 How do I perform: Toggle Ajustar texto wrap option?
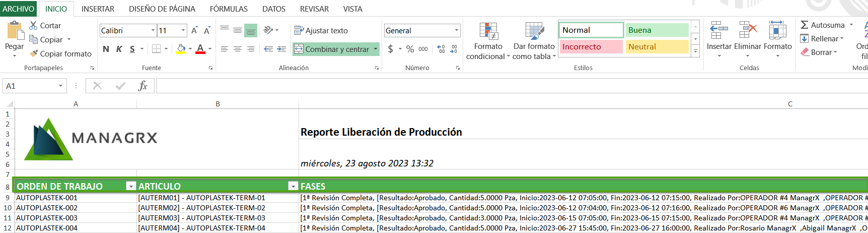point(321,31)
